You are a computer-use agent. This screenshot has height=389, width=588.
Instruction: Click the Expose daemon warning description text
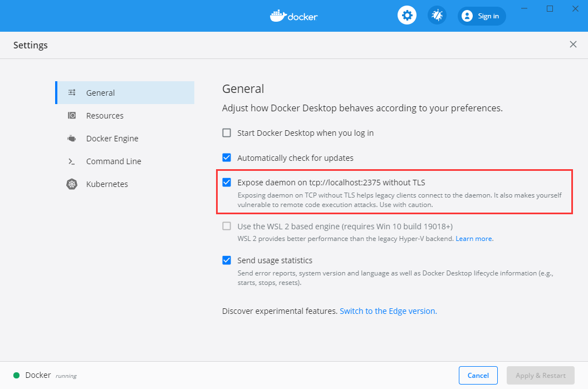pos(399,200)
